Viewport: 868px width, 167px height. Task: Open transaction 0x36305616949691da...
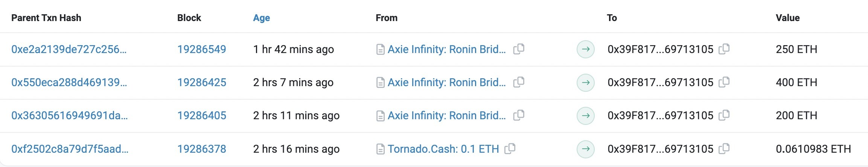(70, 115)
